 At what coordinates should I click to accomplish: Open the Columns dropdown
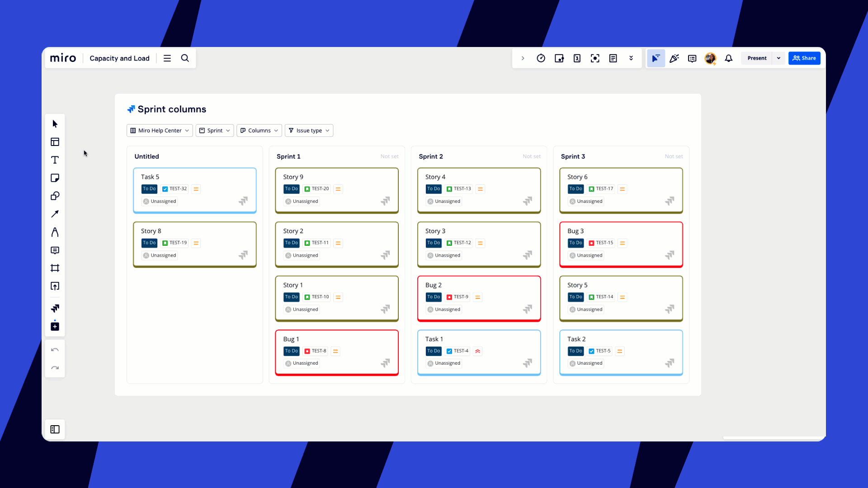(x=259, y=130)
